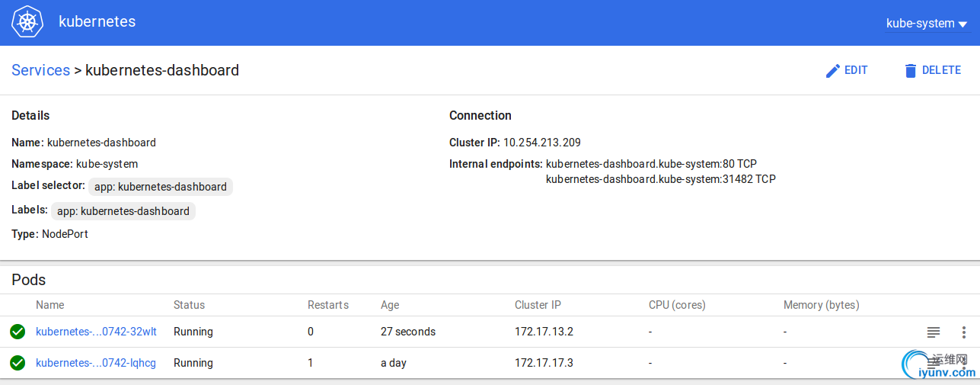Click the Status column header
Viewport: 980px width, 385px height.
(x=189, y=305)
